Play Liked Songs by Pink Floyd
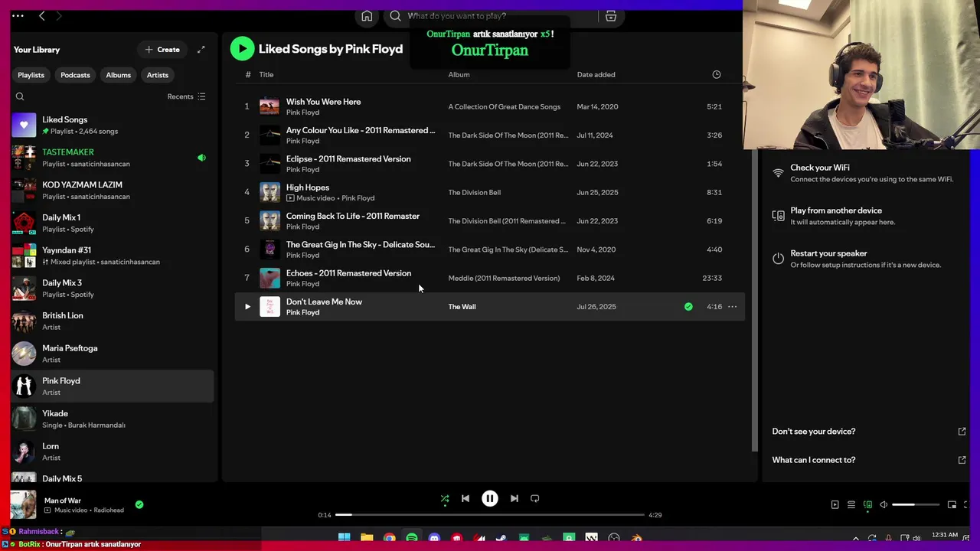This screenshot has height=551, width=980. [242, 49]
